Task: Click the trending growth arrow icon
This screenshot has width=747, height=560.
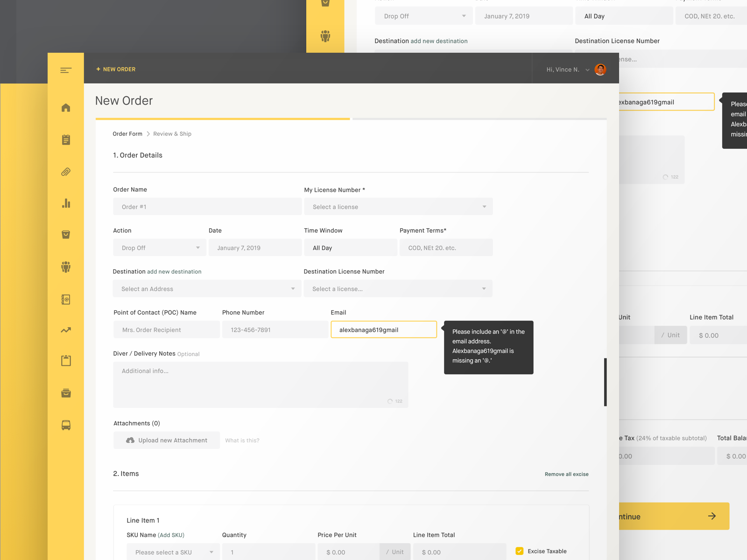Action: pyautogui.click(x=65, y=330)
